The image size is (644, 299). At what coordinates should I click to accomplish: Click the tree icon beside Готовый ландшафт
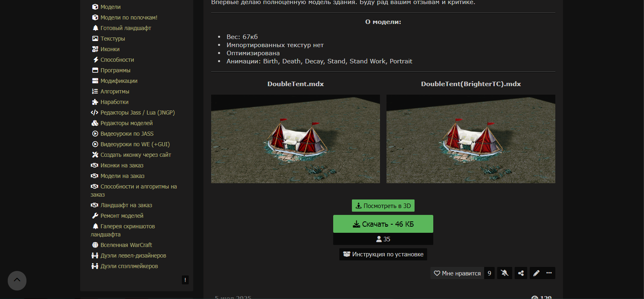(95, 28)
